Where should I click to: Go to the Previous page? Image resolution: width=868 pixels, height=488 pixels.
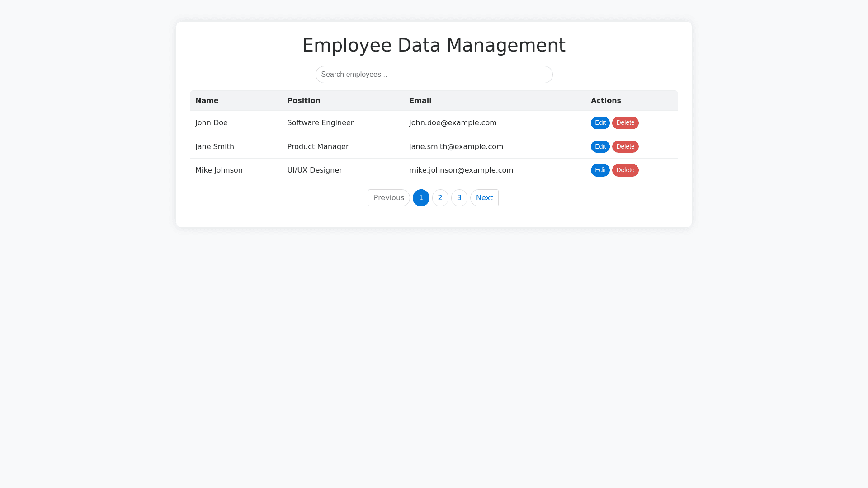388,198
